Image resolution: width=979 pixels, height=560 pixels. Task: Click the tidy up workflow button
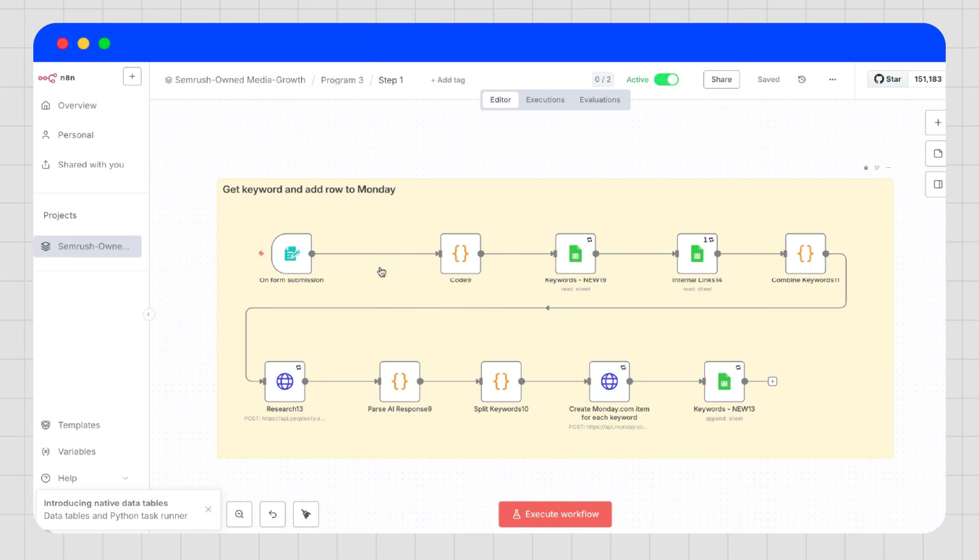pos(306,514)
